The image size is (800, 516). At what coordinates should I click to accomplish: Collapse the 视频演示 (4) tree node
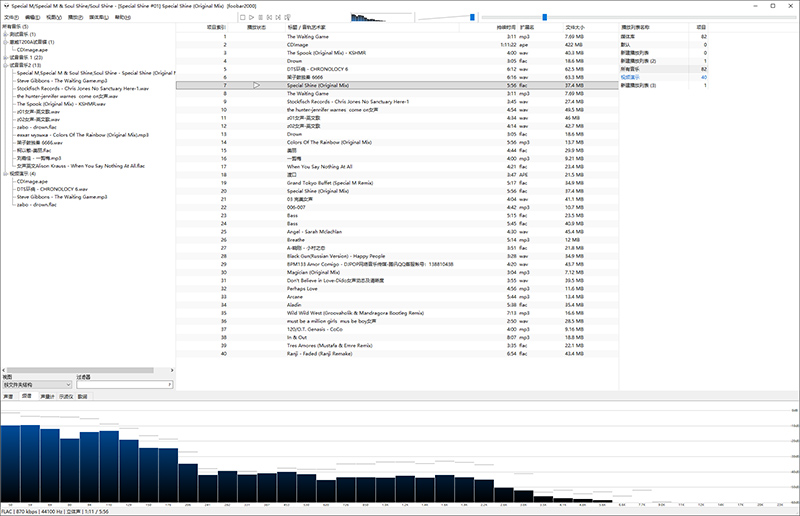pyautogui.click(x=6, y=174)
